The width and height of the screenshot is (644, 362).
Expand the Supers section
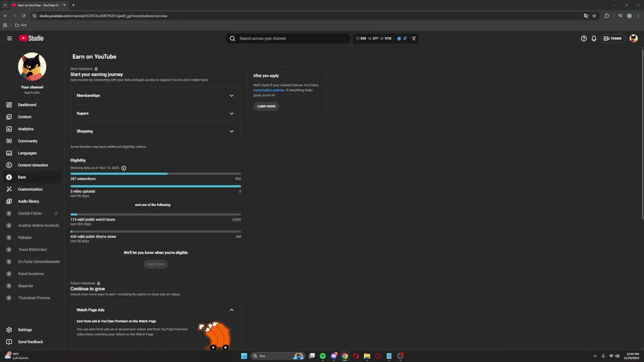pos(155,113)
